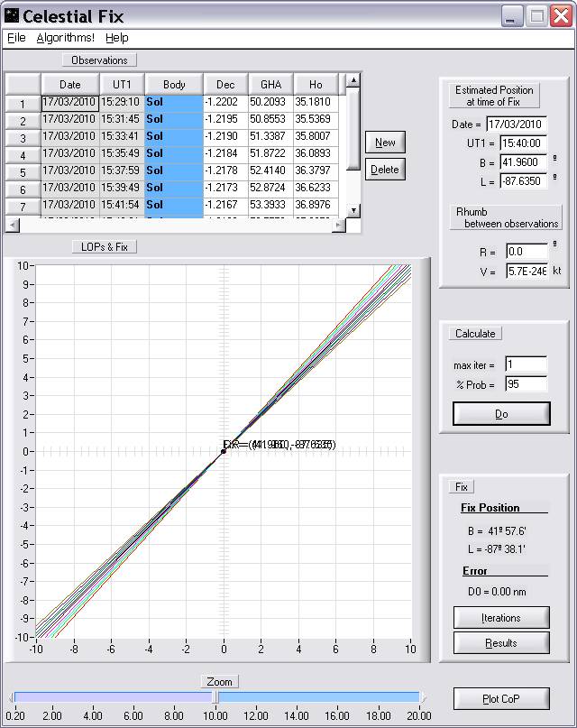Open the Help menu
This screenshot has width=577, height=728.
(x=117, y=38)
